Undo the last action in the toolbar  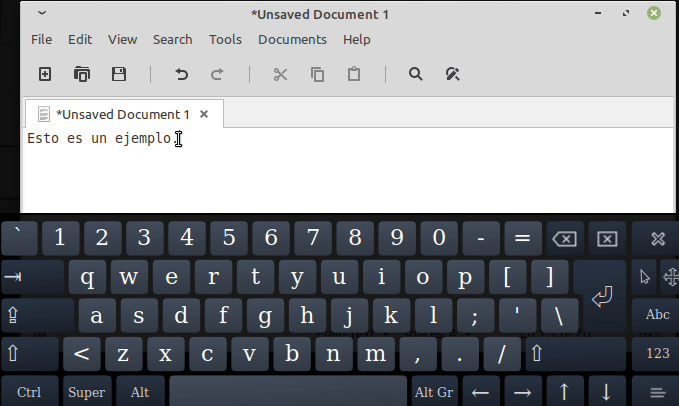coord(181,74)
